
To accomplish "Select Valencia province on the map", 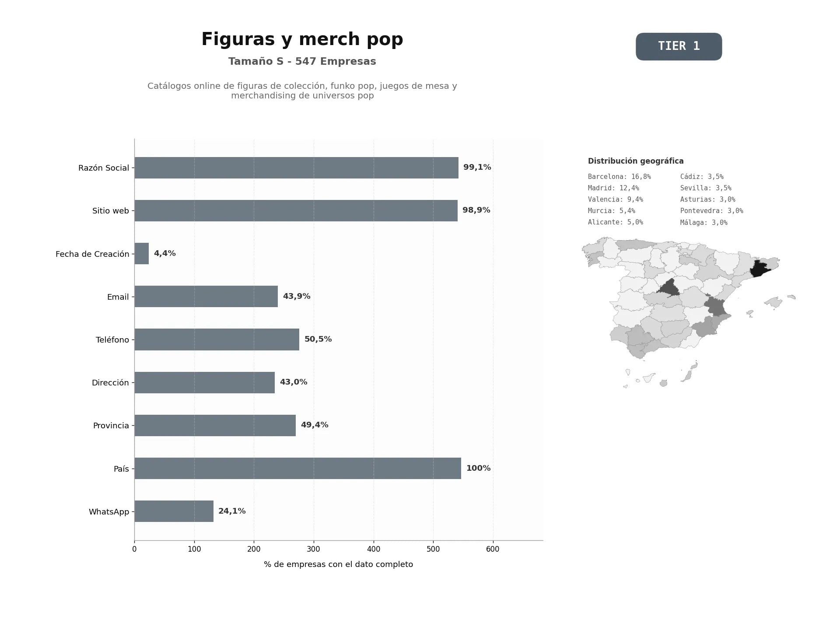I will (715, 306).
